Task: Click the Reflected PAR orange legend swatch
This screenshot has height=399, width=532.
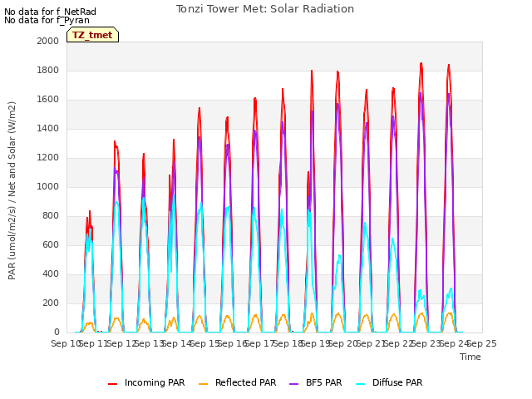Action: point(203,384)
